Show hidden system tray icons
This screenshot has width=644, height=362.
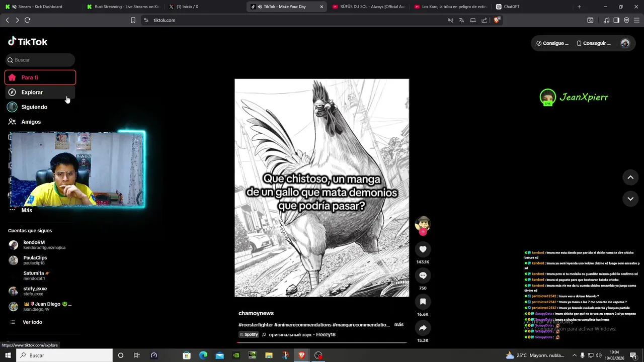click(x=575, y=355)
